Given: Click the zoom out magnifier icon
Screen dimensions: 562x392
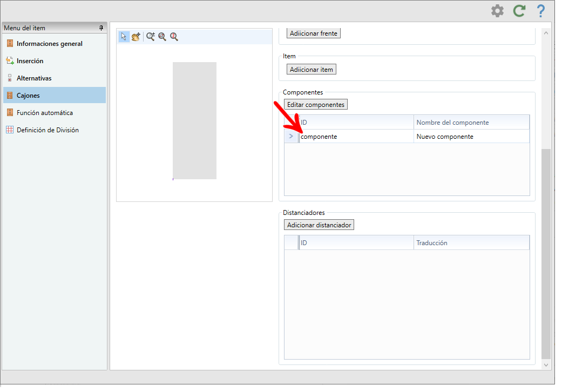Looking at the screenshot, I should (x=162, y=37).
